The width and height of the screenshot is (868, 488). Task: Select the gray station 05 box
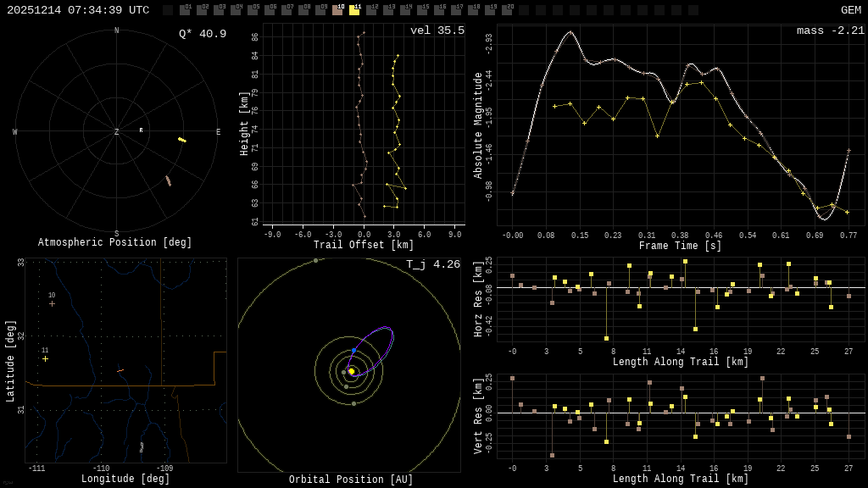coord(253,10)
